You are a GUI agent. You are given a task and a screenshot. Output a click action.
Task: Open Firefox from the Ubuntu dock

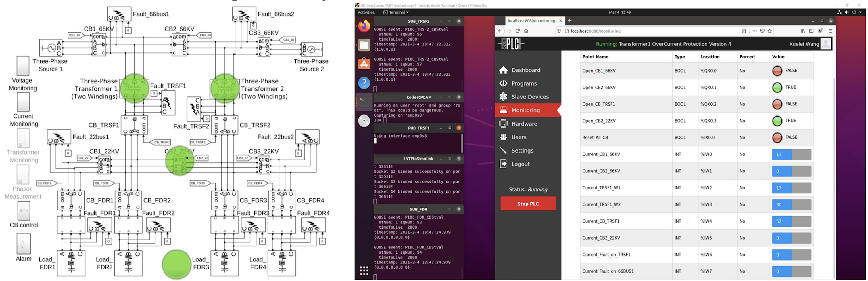(364, 26)
